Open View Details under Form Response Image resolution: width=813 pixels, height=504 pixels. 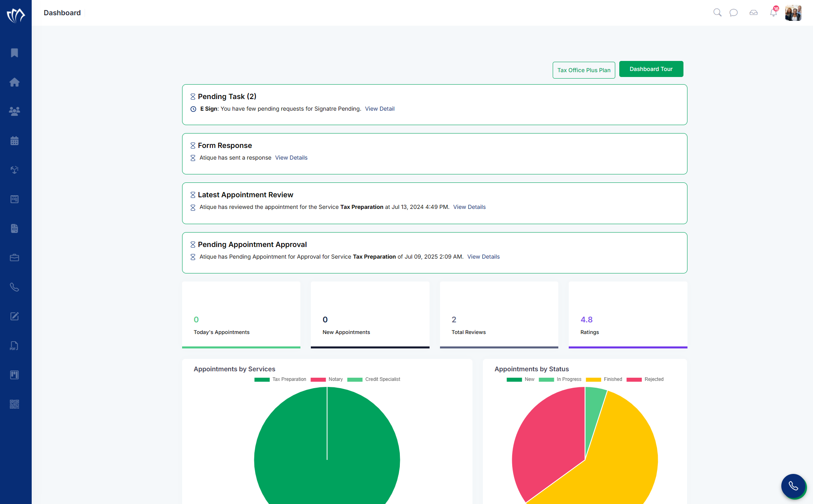pyautogui.click(x=291, y=158)
